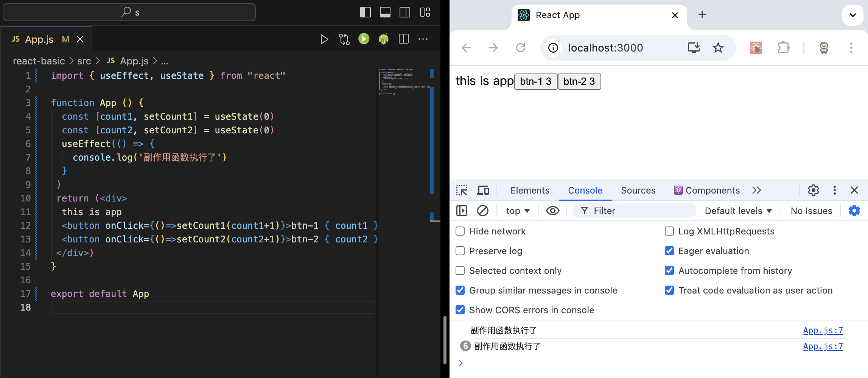
Task: Open the top JavaScript context dropdown
Action: coord(517,211)
